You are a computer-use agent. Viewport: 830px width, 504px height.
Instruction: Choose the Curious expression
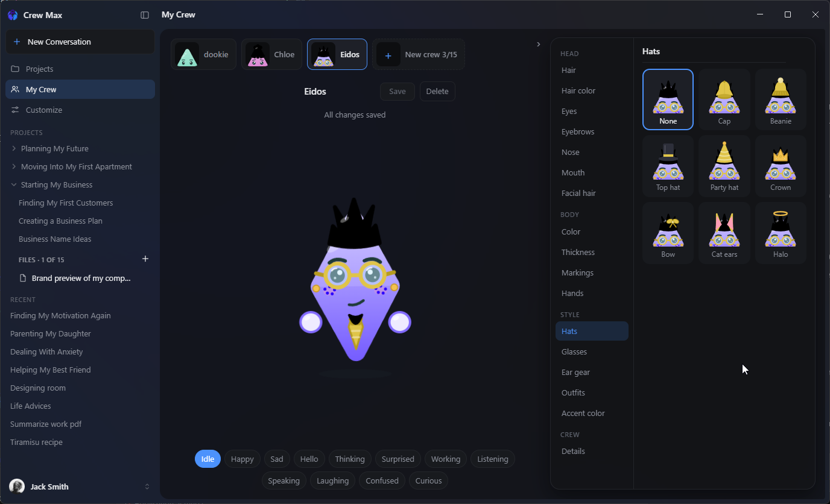coord(429,480)
